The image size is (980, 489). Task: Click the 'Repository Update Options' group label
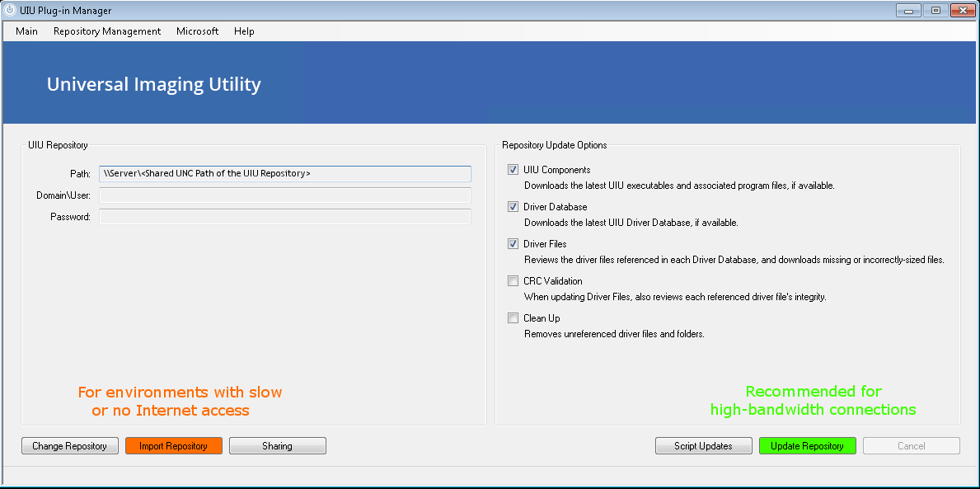(555, 145)
